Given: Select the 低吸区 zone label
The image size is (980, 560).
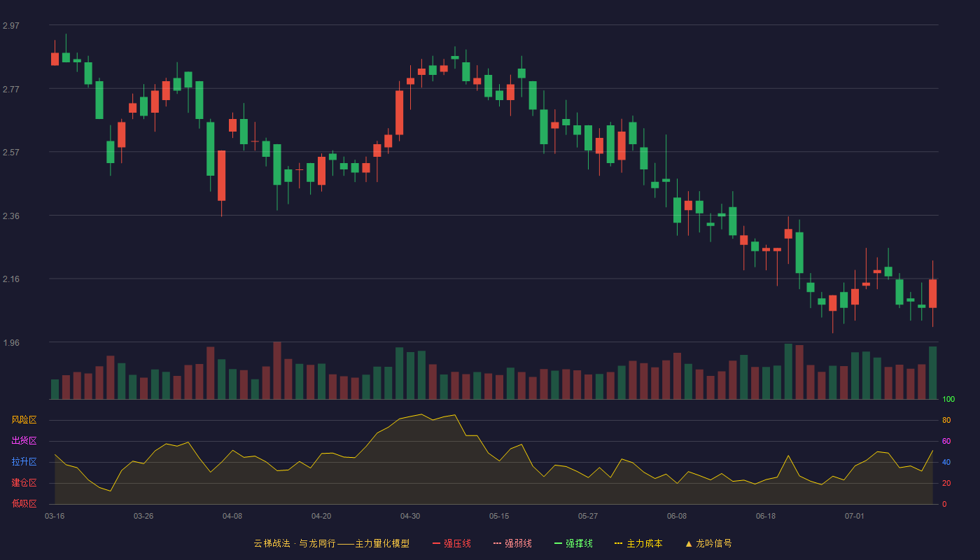Looking at the screenshot, I should coord(24,504).
